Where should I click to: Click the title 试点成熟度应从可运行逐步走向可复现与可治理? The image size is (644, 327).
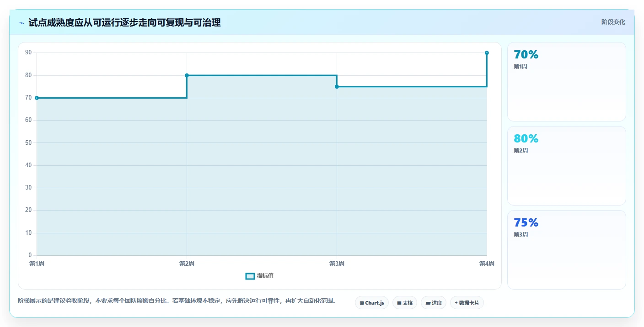(x=124, y=22)
